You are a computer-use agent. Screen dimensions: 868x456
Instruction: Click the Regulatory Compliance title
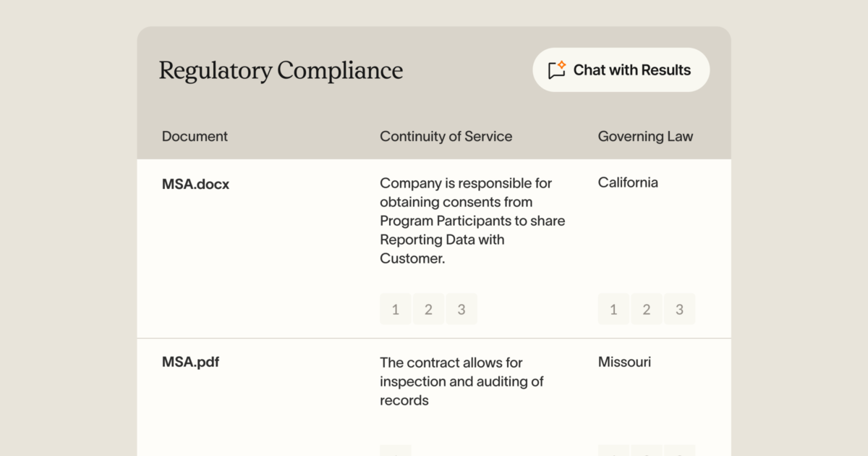281,70
